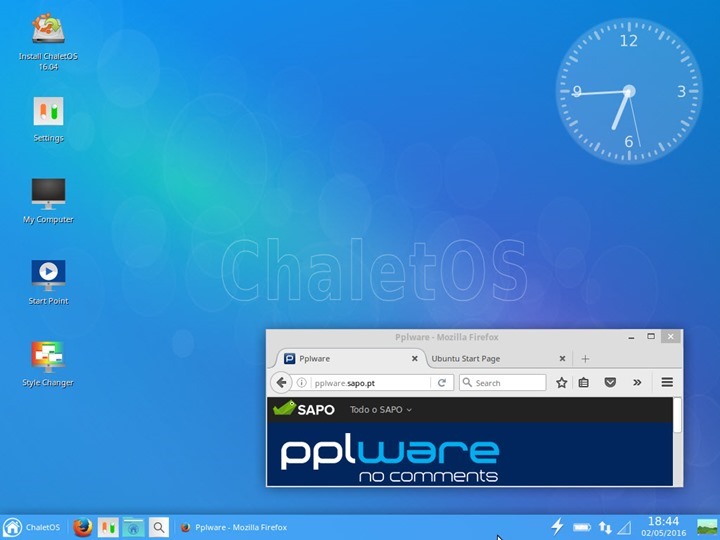Screen dimensions: 720x540
Task: Close the Pplware tab
Action: (415, 359)
